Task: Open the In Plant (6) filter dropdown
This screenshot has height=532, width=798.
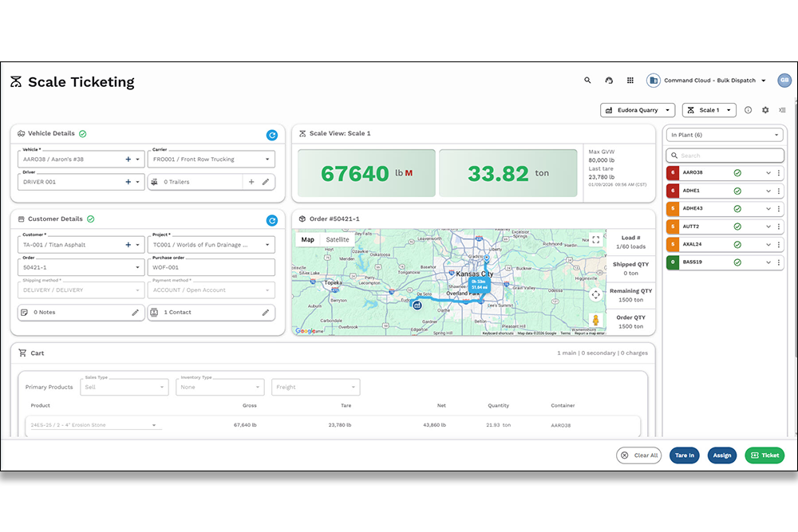Action: click(x=724, y=134)
